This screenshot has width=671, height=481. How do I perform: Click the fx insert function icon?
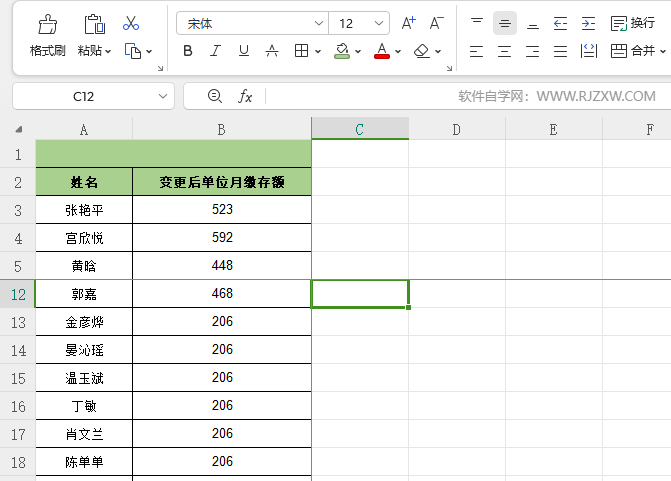245,96
